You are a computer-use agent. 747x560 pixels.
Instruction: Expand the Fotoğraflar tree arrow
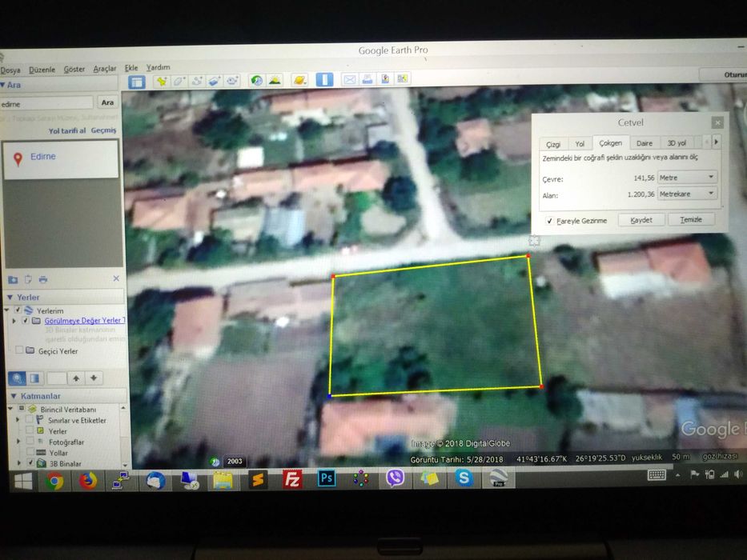[x=18, y=442]
